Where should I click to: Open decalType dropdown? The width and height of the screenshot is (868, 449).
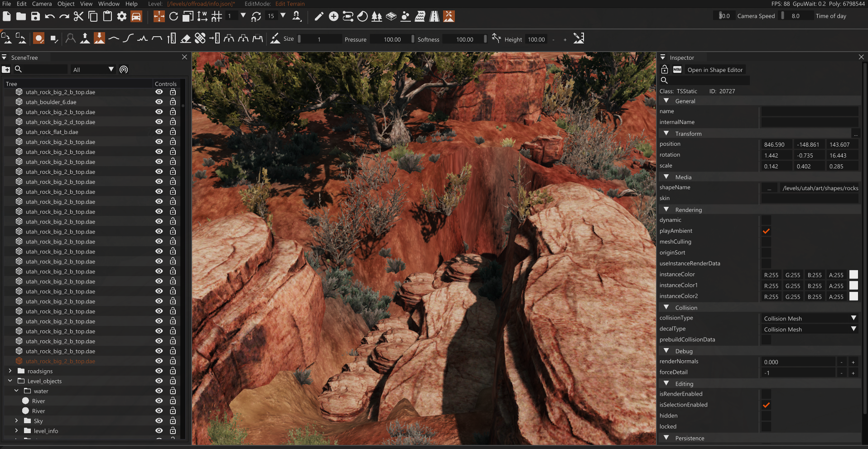810,329
